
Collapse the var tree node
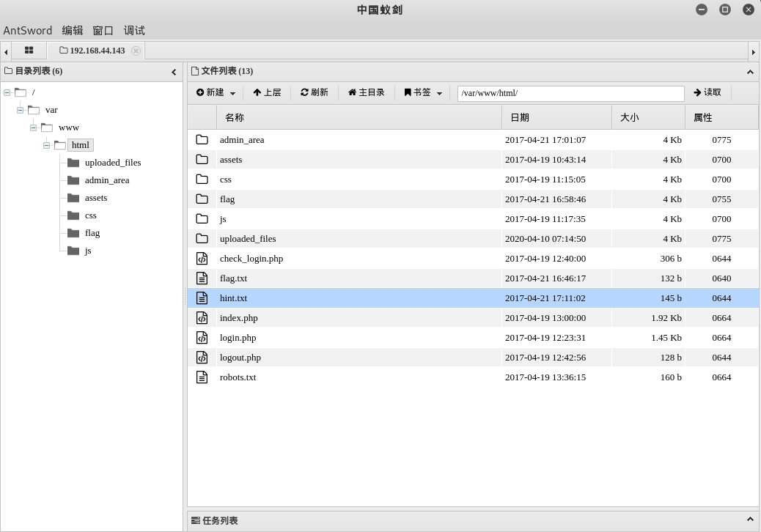coord(21,110)
